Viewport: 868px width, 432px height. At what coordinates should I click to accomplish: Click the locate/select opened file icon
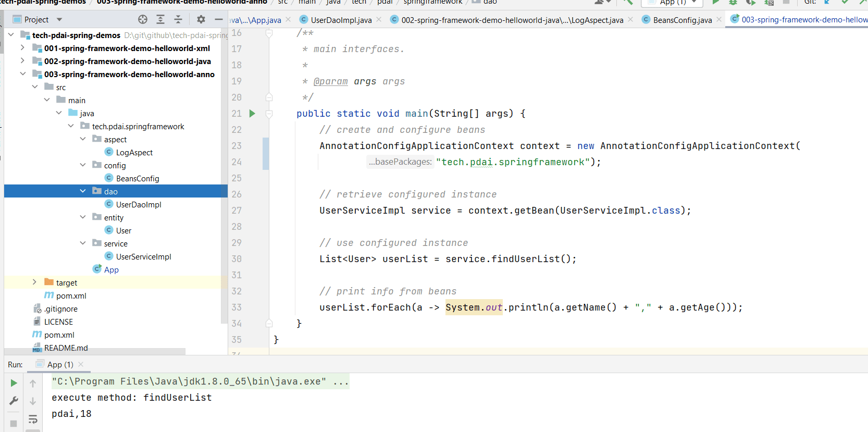coord(143,19)
